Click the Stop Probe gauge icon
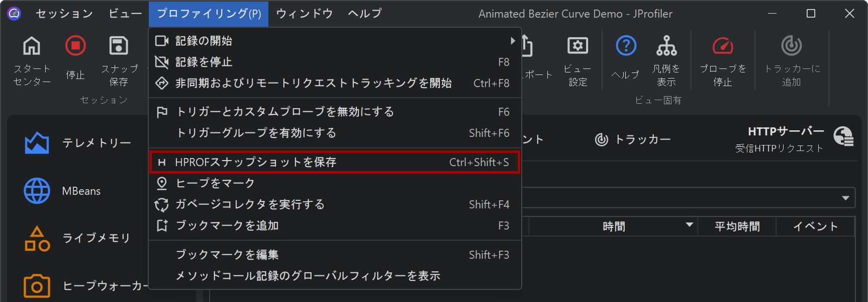This screenshot has height=302, width=868. tap(723, 46)
